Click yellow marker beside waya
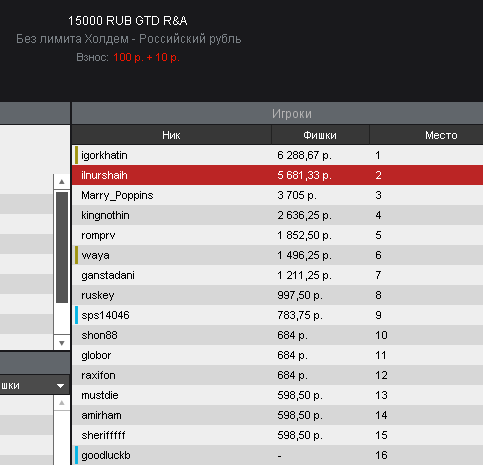This screenshot has width=483, height=465. click(76, 255)
